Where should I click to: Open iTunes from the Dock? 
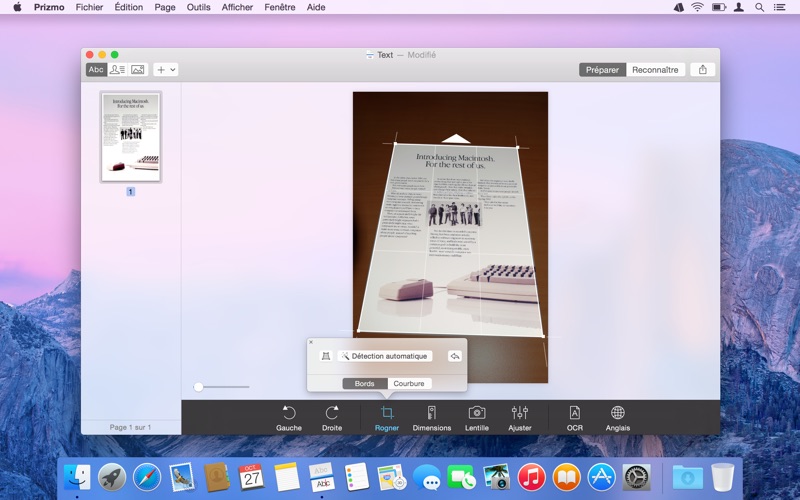pos(532,478)
